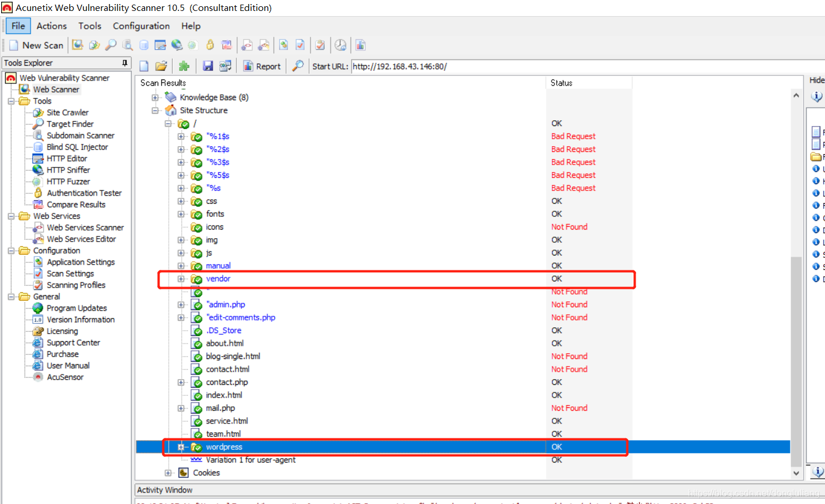Image resolution: width=825 pixels, height=504 pixels.
Task: Select mail.php in scan results
Action: point(220,408)
